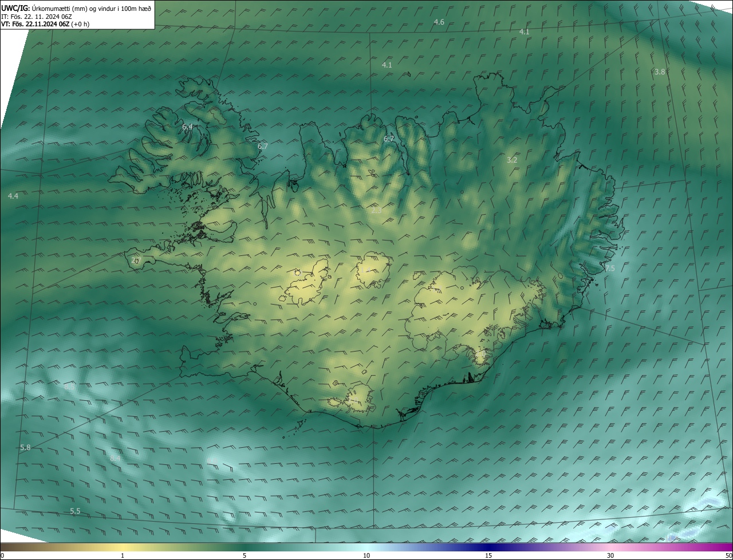Select the 'IT: Fös. 22. 11. 2024 06Z' line
Image resolution: width=733 pixels, height=560 pixels.
pyautogui.click(x=37, y=17)
